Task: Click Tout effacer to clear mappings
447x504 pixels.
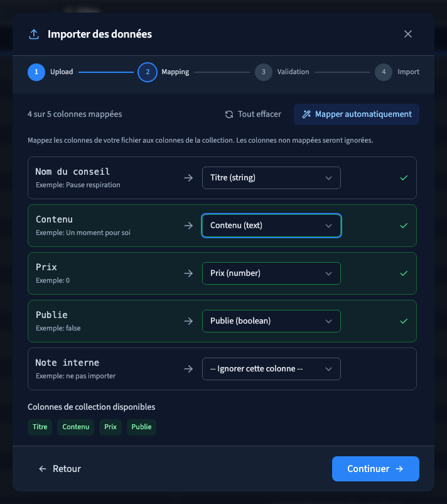Action: click(253, 114)
